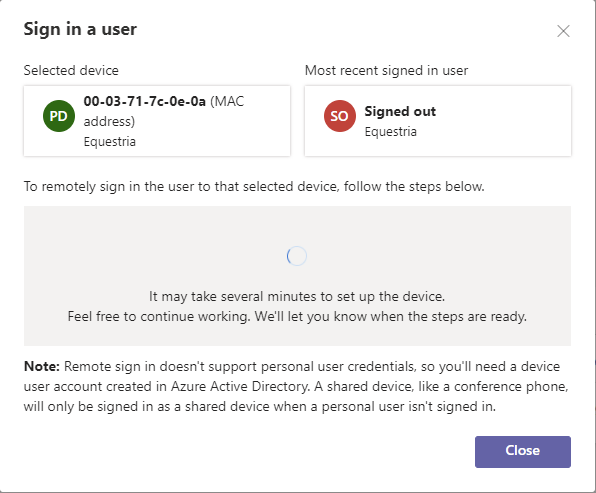The height and width of the screenshot is (493, 596).
Task: Click Equestria under Signed out
Action: tap(391, 132)
